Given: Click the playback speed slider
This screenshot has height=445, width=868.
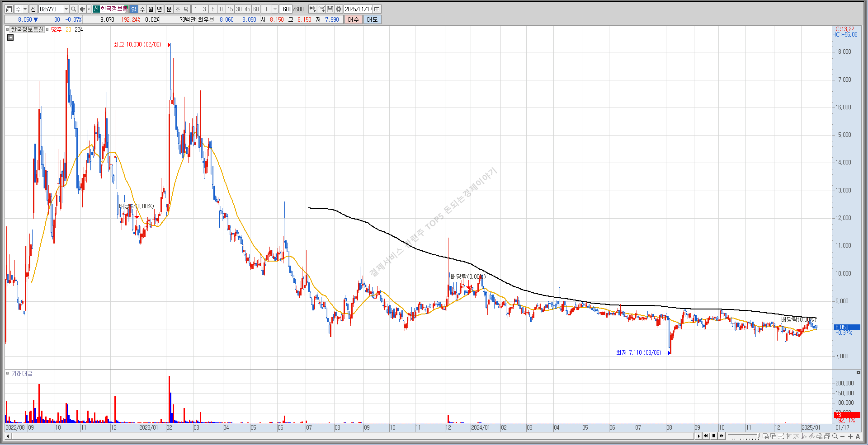Looking at the screenshot, I should tap(743, 436).
